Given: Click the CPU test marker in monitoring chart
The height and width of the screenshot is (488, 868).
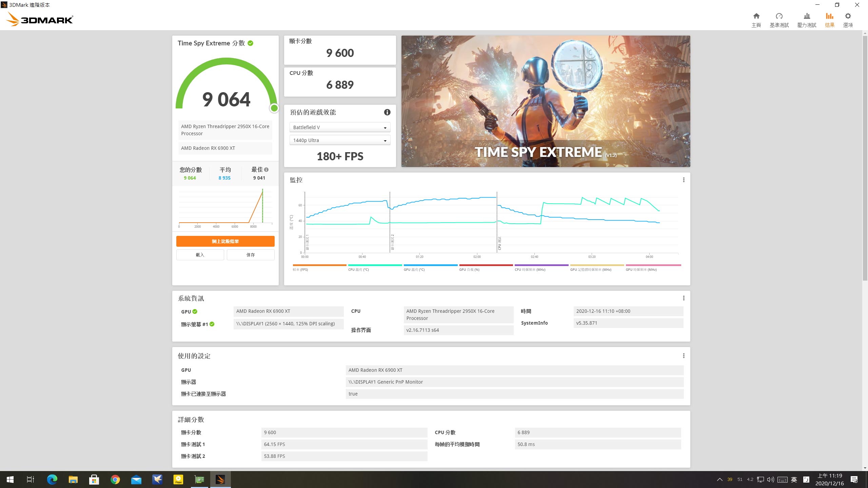Looking at the screenshot, I should pyautogui.click(x=499, y=243).
